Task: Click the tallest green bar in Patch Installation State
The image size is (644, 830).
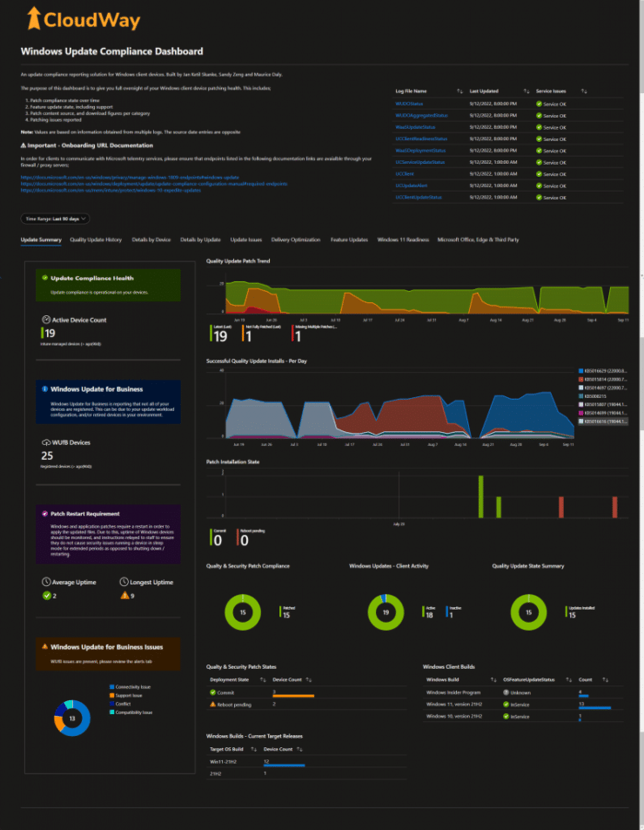Action: (480, 496)
